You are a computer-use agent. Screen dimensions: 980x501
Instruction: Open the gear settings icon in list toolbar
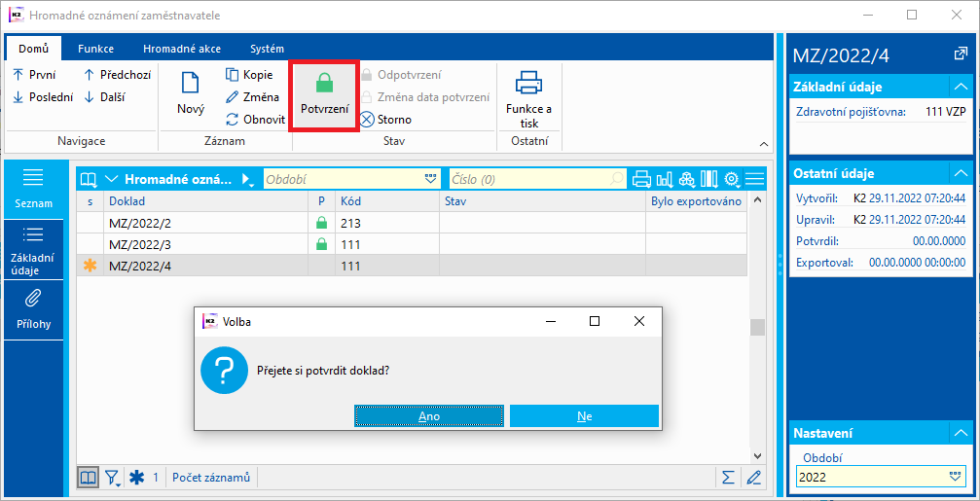click(x=731, y=179)
